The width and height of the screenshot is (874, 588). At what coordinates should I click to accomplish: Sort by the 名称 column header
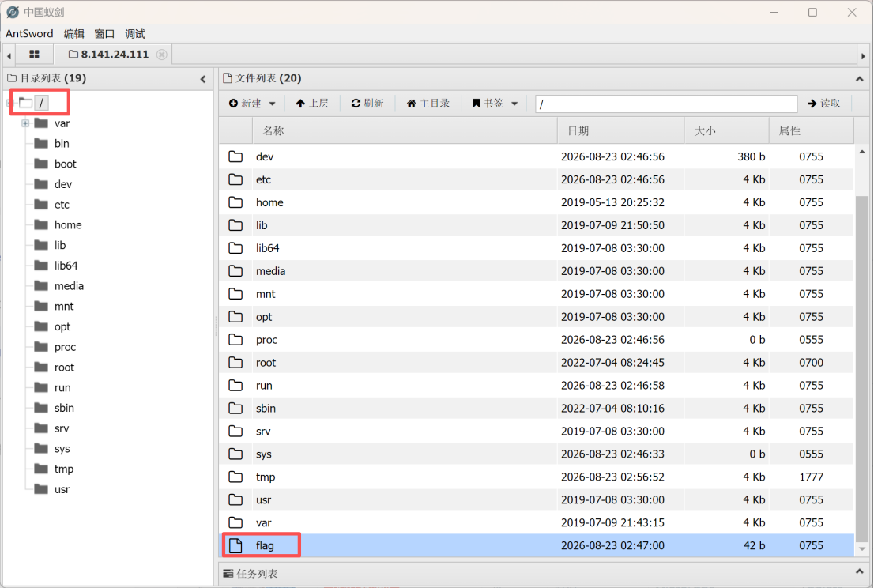pyautogui.click(x=404, y=131)
